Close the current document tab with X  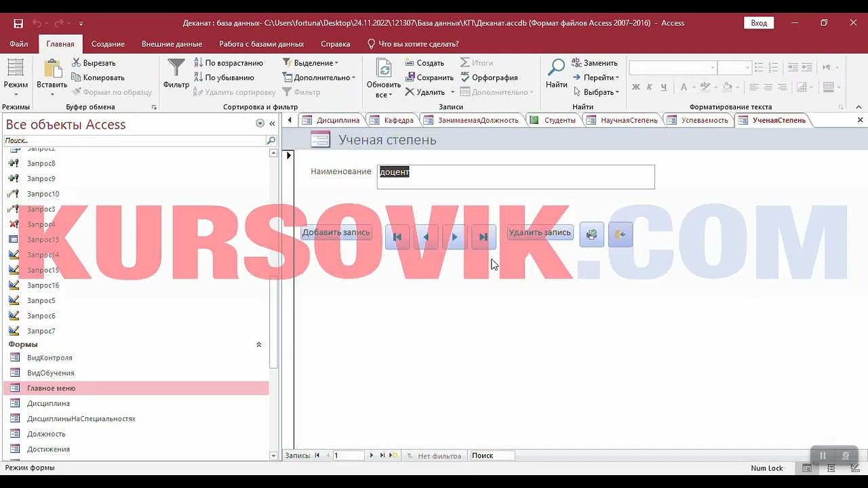pos(860,120)
